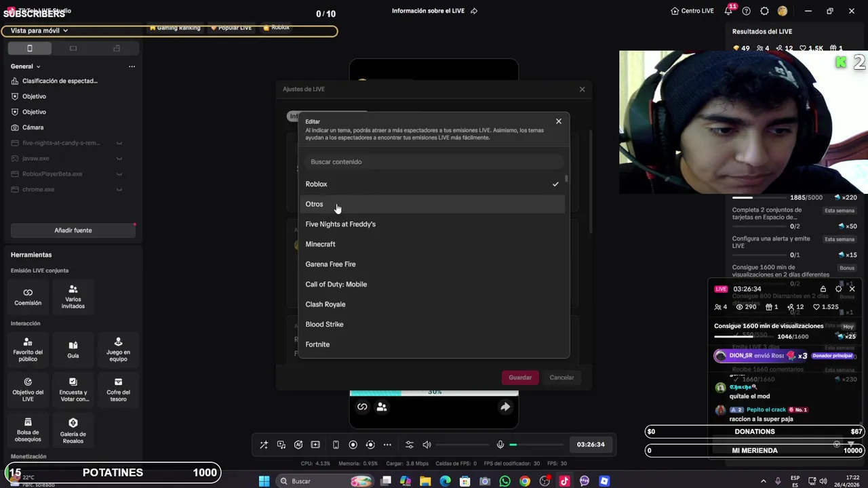Select the mobile portrait view tab
Image resolution: width=868 pixels, height=488 pixels.
(30, 48)
